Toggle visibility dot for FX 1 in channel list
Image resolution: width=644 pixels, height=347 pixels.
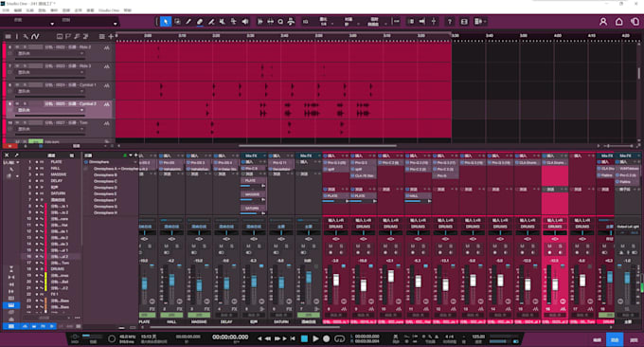37,294
